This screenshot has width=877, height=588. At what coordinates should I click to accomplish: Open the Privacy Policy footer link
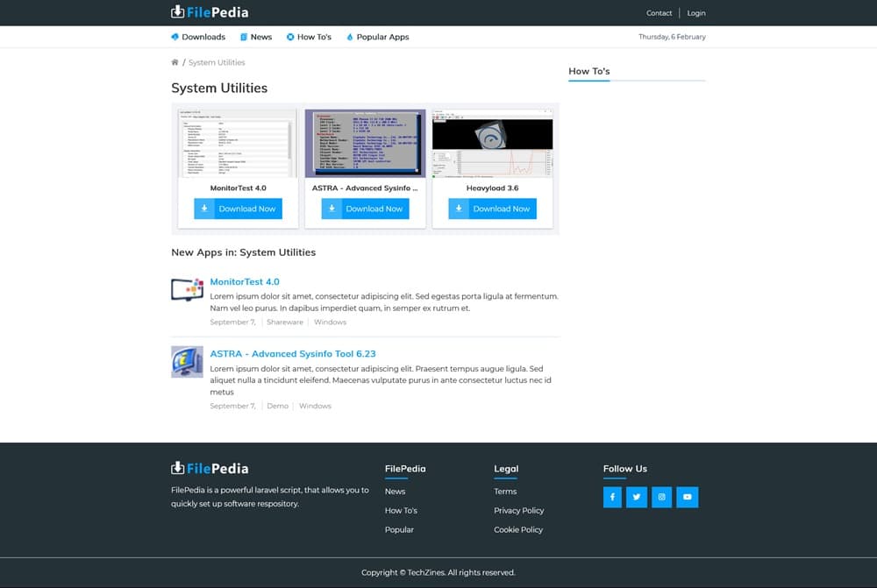[x=518, y=510]
